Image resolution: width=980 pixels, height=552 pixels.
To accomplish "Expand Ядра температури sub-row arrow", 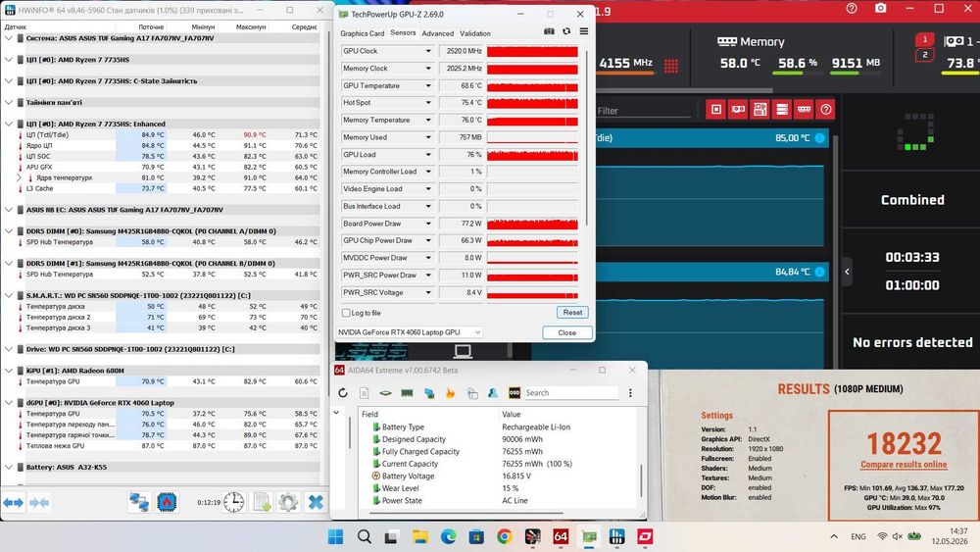I will [19, 177].
